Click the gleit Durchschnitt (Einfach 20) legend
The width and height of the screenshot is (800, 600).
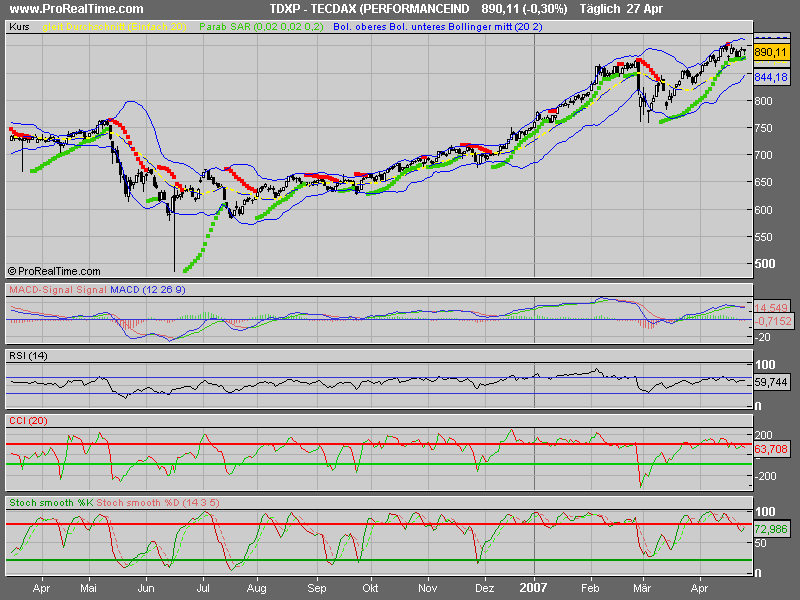tap(114, 27)
